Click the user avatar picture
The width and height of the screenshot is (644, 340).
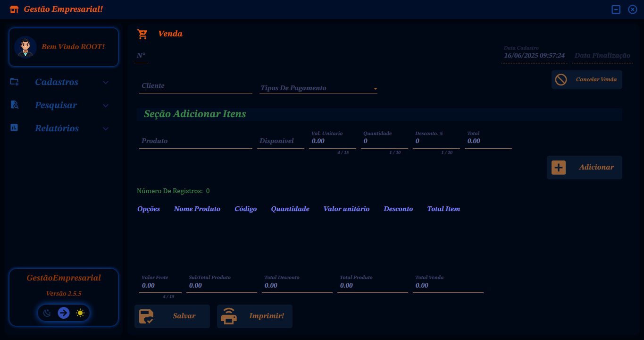coord(25,47)
